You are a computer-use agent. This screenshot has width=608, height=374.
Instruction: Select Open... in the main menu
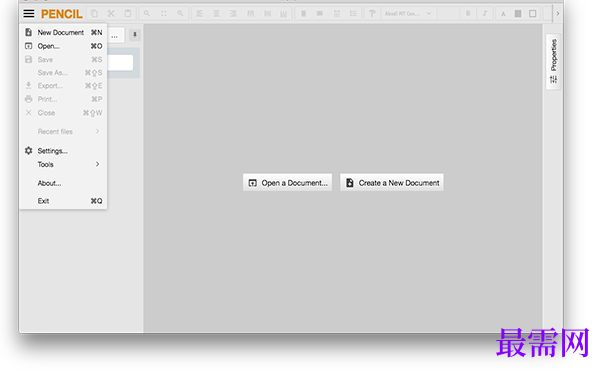click(x=63, y=46)
